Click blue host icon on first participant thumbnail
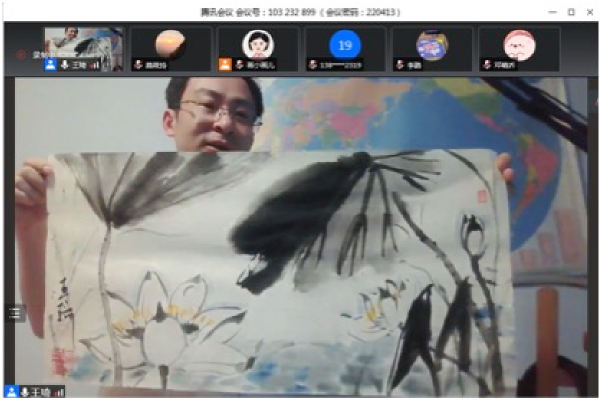 (50, 65)
